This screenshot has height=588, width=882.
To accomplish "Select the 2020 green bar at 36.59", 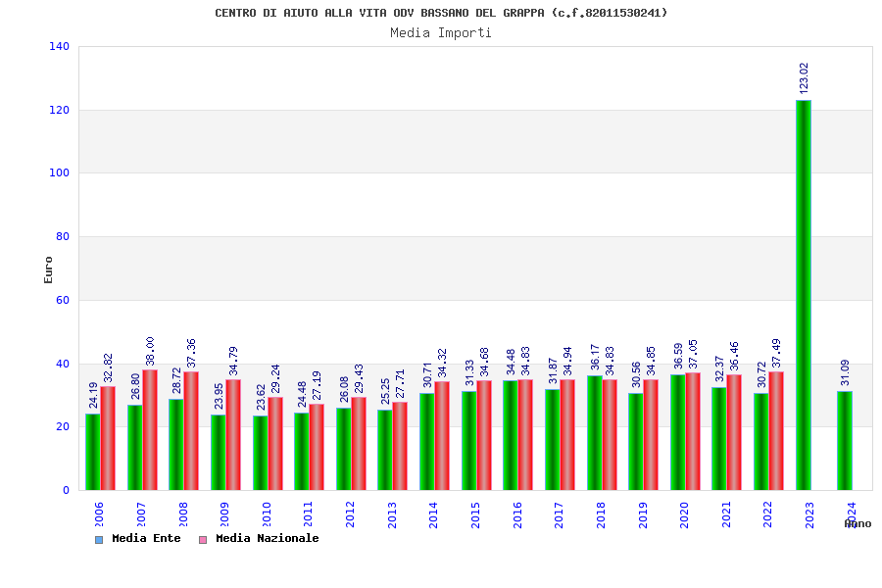I will (678, 432).
